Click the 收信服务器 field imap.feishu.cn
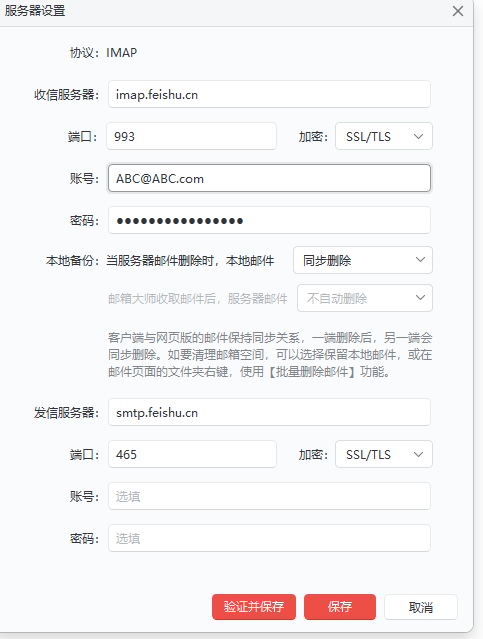This screenshot has height=639, width=483. pyautogui.click(x=269, y=95)
